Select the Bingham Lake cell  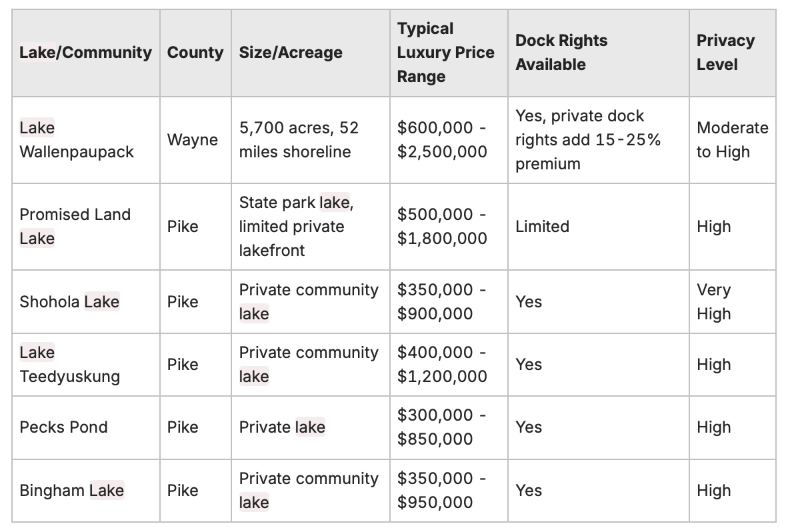[x=71, y=491]
